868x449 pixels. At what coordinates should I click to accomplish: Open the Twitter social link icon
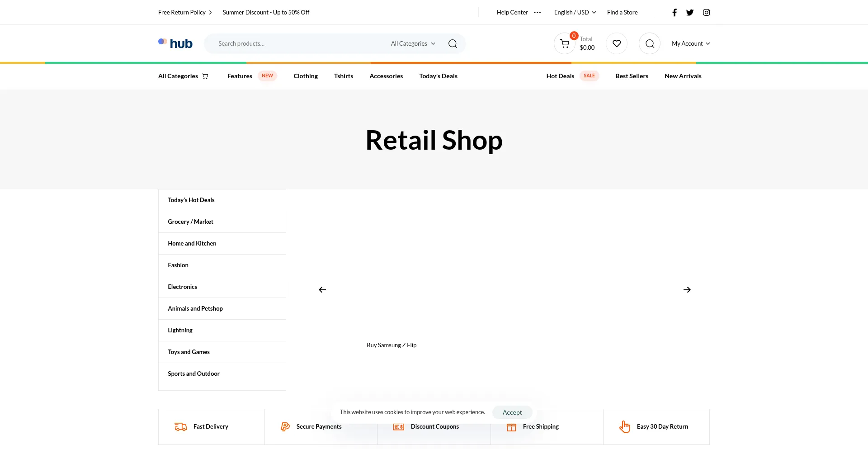click(690, 13)
